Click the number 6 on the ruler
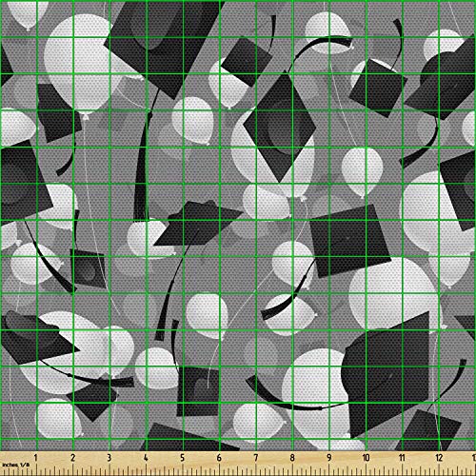 coord(219,458)
